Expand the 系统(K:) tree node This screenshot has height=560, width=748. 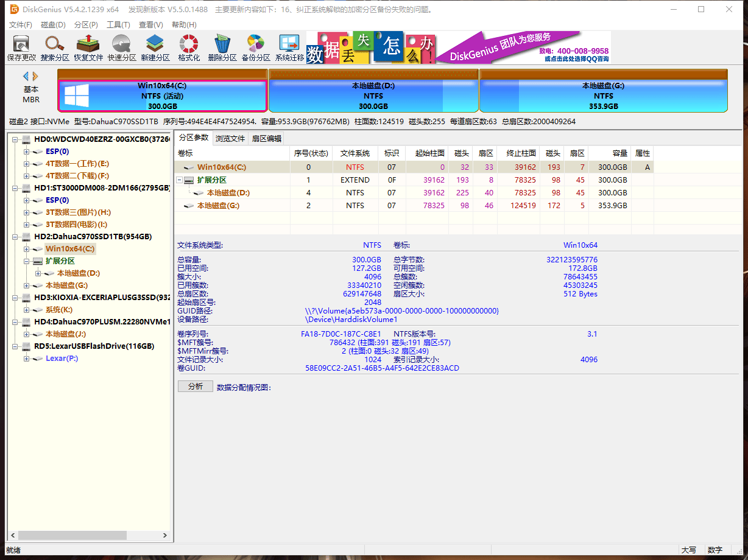[x=26, y=310]
